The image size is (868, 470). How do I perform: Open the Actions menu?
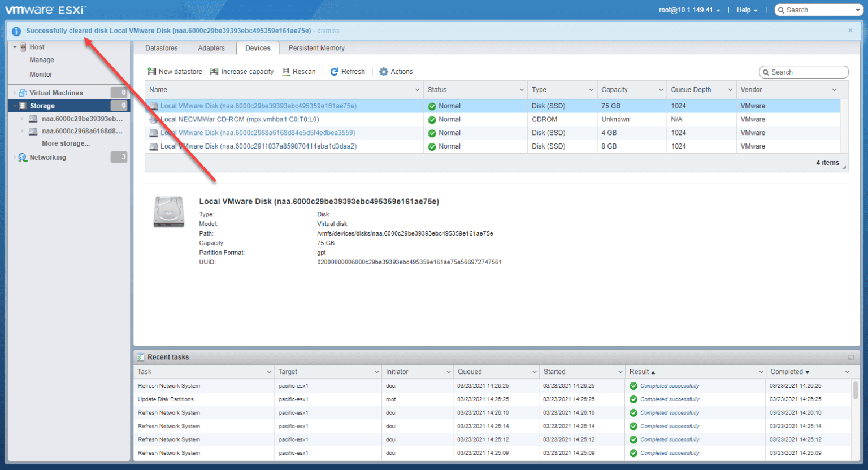pos(396,71)
